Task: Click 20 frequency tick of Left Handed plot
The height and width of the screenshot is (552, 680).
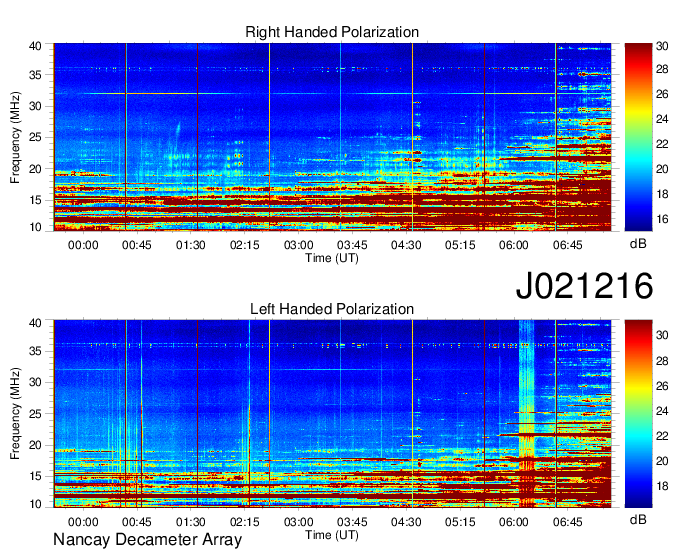Action: click(x=35, y=445)
